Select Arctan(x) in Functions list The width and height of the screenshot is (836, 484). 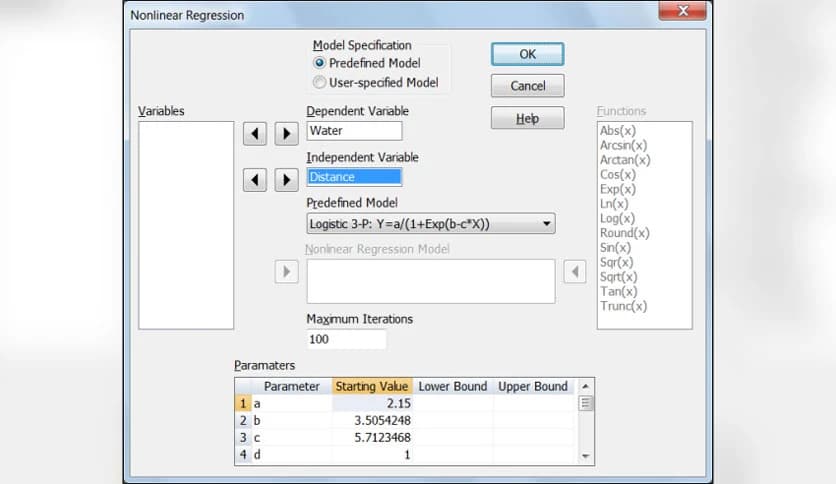[625, 160]
